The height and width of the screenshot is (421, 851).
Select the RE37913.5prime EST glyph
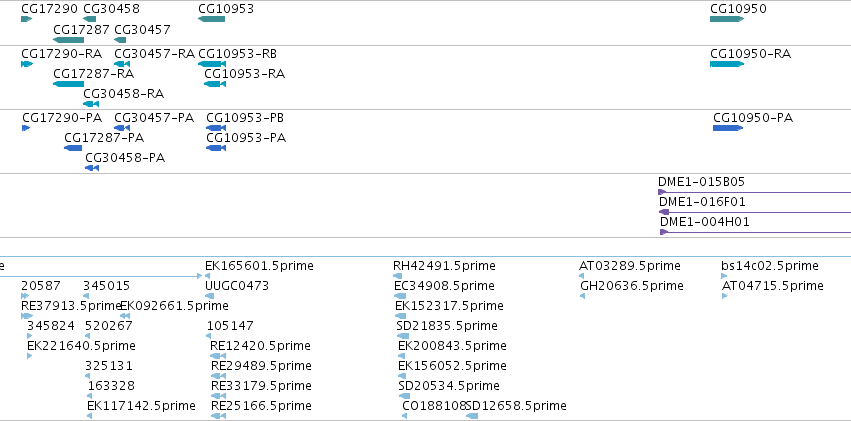(x=27, y=316)
